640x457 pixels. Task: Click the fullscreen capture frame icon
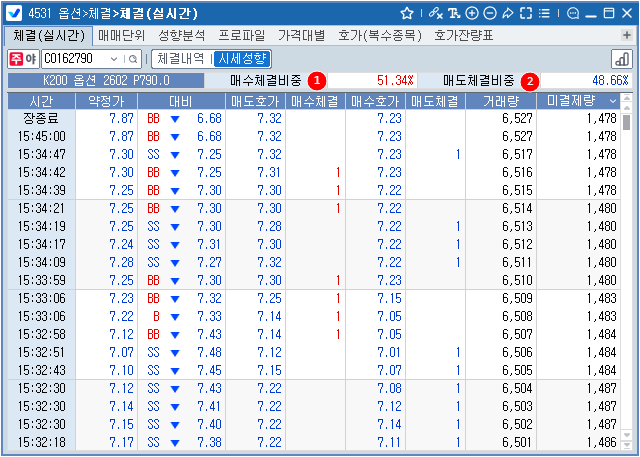click(526, 13)
